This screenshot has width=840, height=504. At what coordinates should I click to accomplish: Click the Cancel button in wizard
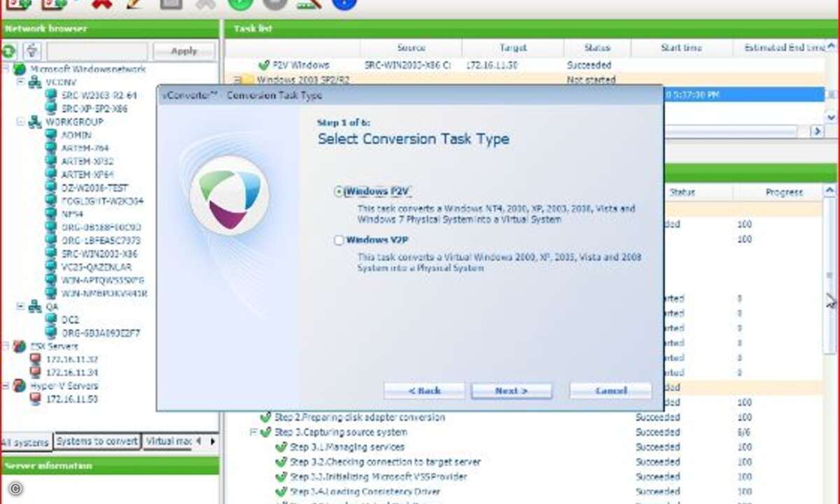[x=610, y=391]
